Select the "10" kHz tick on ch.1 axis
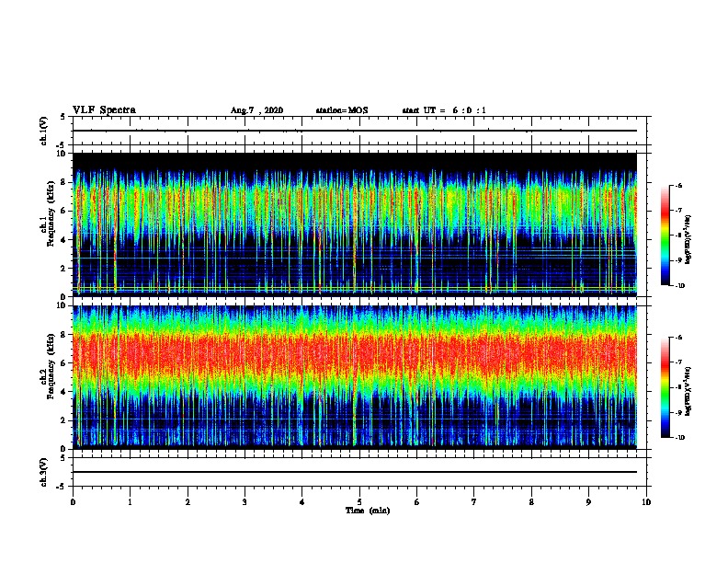The width and height of the screenshot is (728, 563). click(63, 154)
